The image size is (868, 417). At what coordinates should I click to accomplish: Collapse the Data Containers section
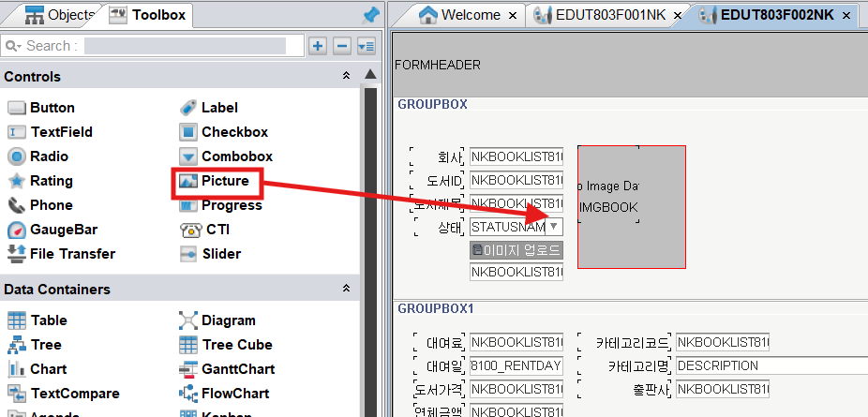(x=347, y=288)
